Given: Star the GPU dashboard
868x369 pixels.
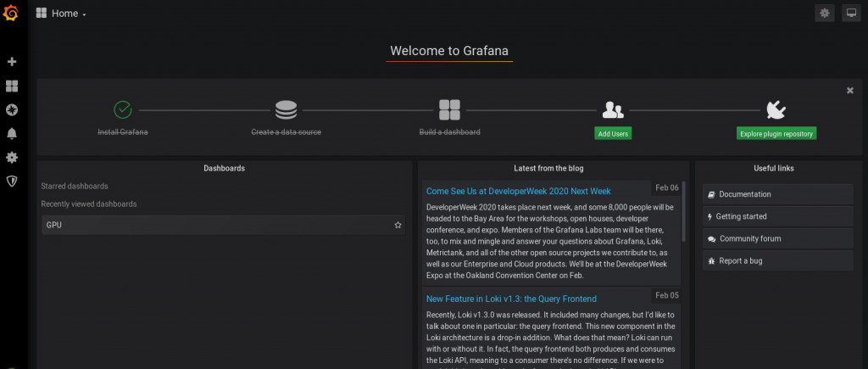Looking at the screenshot, I should click(x=398, y=225).
